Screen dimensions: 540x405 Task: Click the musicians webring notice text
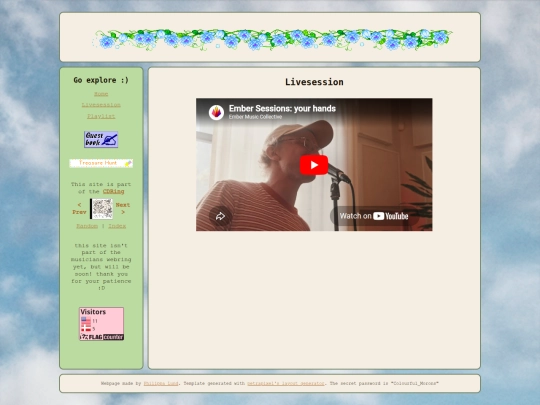[101, 267]
